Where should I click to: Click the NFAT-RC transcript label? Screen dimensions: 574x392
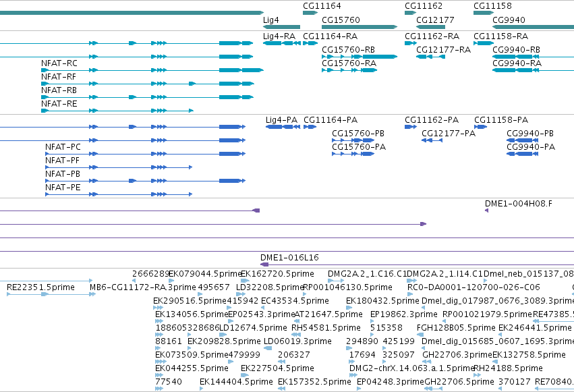pyautogui.click(x=59, y=63)
